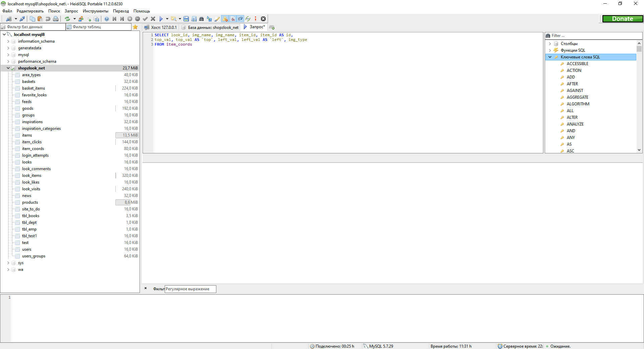The image size is (644, 349).
Task: Click the semicolon delimiter icon
Action: pyautogui.click(x=256, y=19)
